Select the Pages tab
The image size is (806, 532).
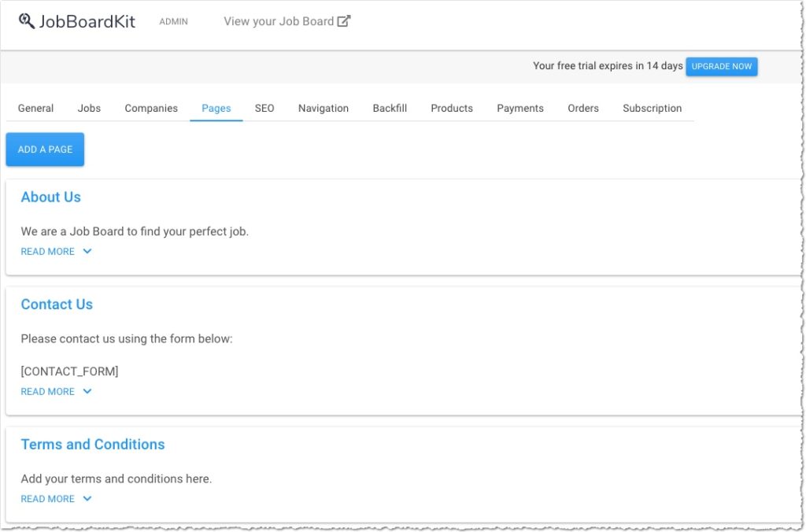(x=216, y=109)
